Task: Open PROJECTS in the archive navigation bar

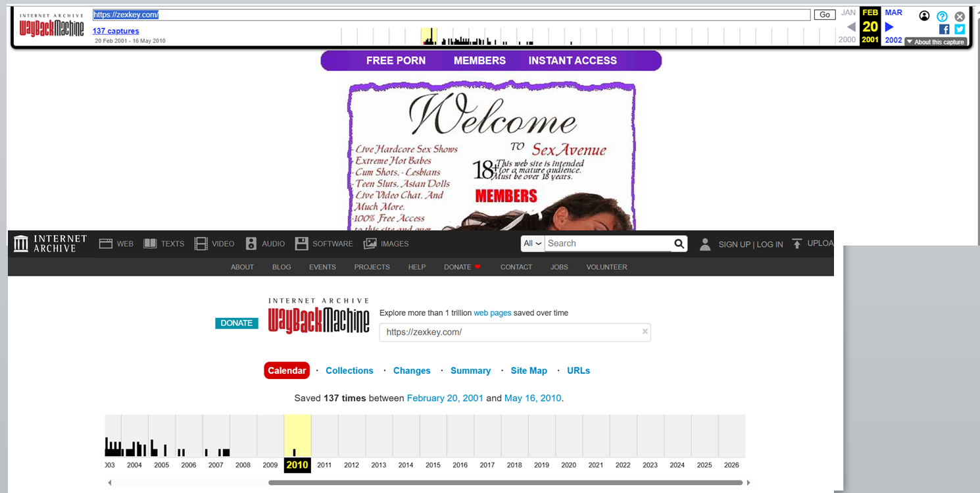Action: click(x=372, y=267)
